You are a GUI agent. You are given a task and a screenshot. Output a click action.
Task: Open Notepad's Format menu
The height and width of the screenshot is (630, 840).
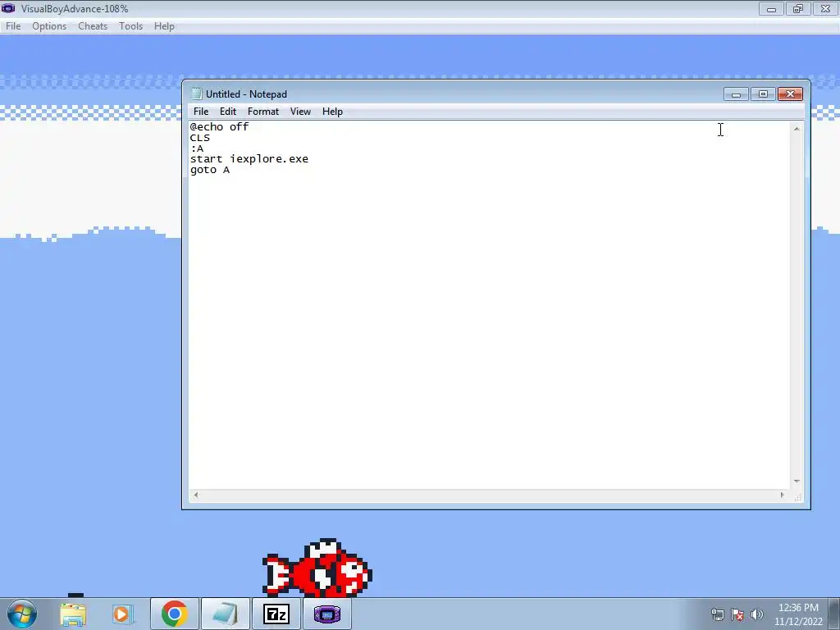click(263, 112)
